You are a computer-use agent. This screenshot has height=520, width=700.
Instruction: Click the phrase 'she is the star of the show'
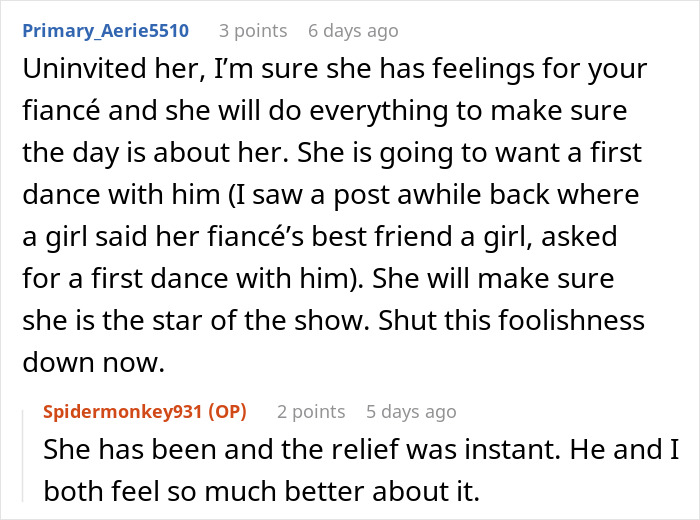tap(196, 320)
